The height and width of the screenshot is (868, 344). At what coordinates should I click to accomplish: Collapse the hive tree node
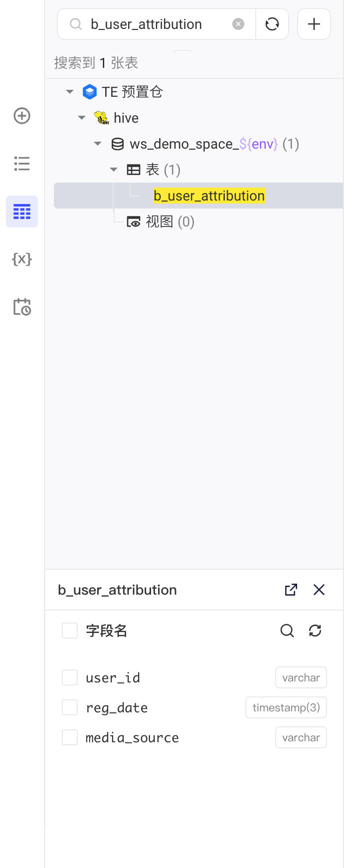pos(82,118)
